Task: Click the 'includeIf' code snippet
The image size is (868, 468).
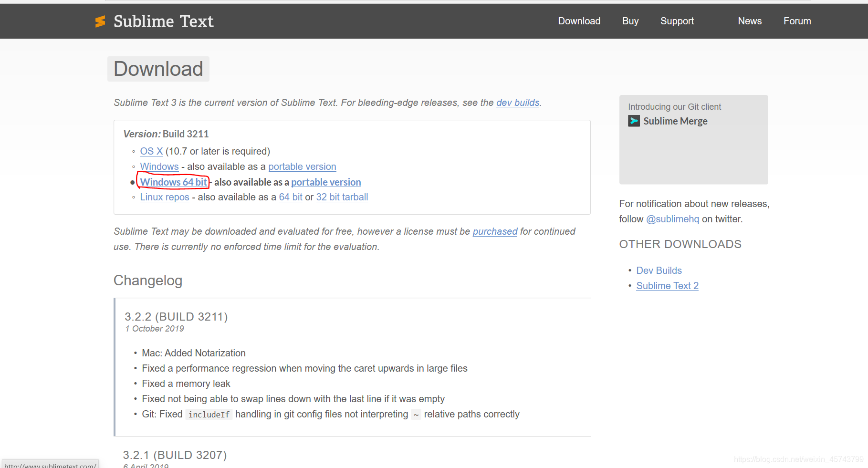Action: pyautogui.click(x=209, y=415)
